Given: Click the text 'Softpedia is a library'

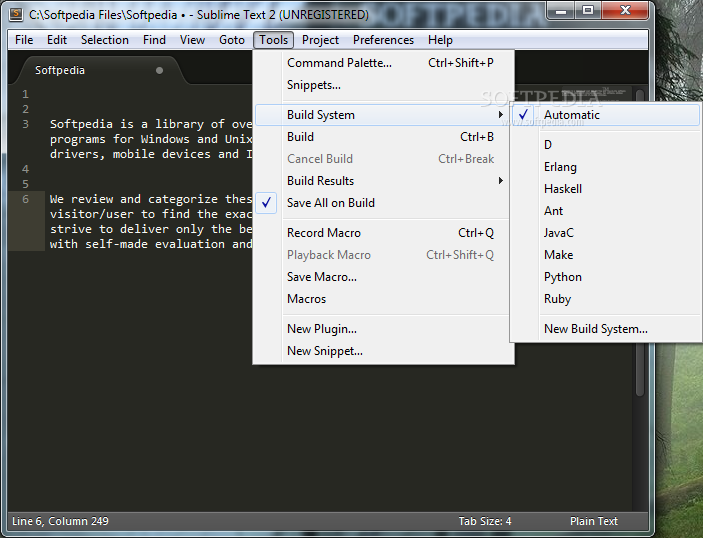Looking at the screenshot, I should [x=127, y=124].
